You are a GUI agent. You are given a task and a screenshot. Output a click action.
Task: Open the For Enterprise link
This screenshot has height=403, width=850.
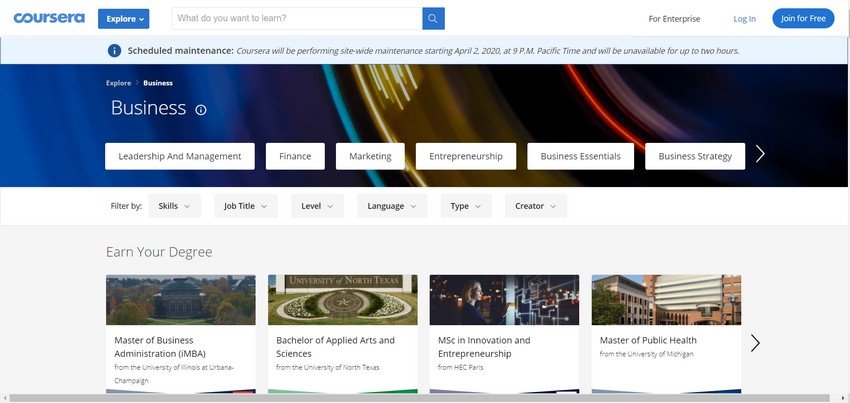(674, 18)
